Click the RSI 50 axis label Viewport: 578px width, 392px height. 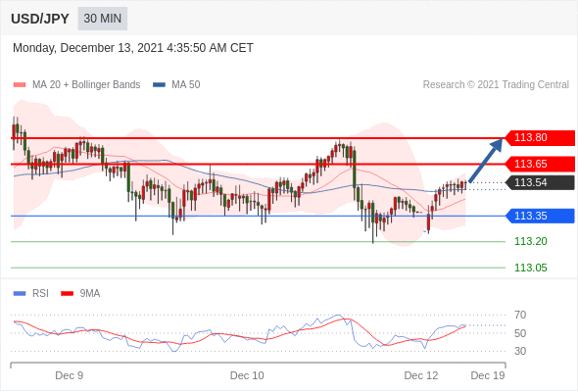[520, 333]
